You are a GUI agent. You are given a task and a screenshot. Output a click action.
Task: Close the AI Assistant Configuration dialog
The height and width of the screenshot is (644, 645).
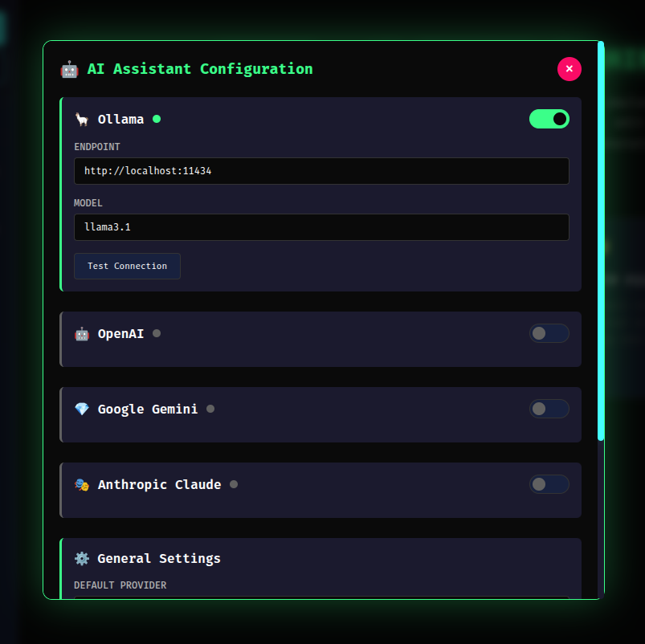point(569,69)
